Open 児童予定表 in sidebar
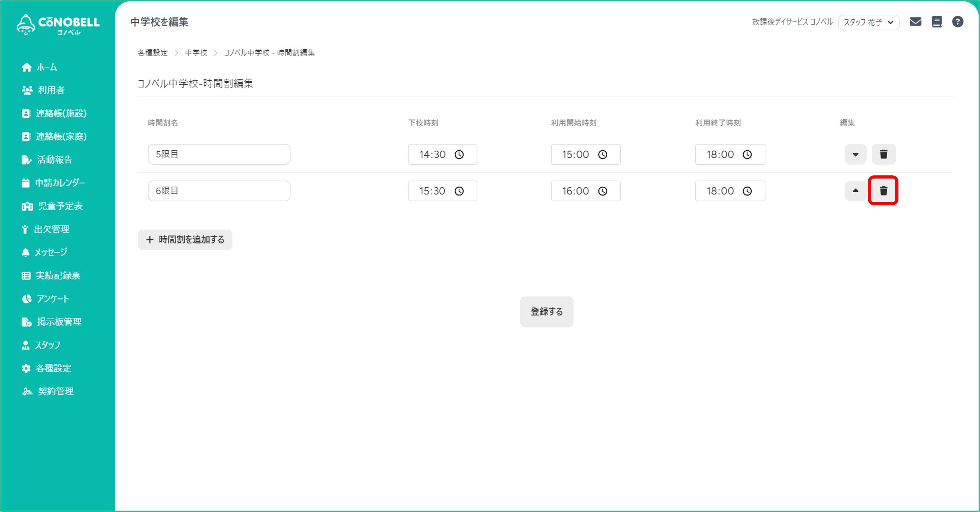This screenshot has width=980, height=512. click(x=52, y=206)
